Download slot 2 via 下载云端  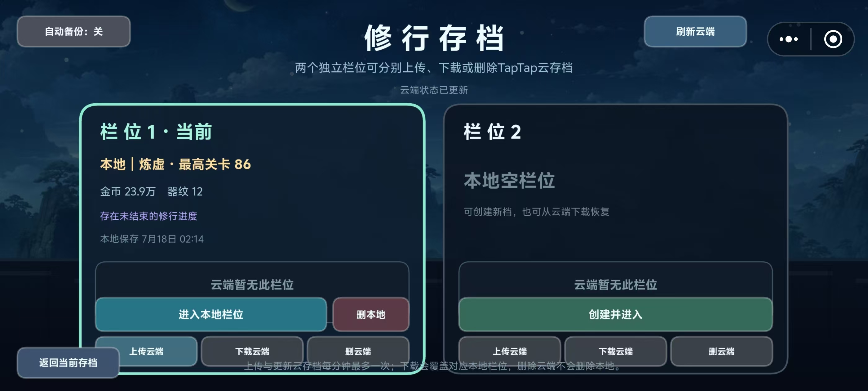coord(615,351)
